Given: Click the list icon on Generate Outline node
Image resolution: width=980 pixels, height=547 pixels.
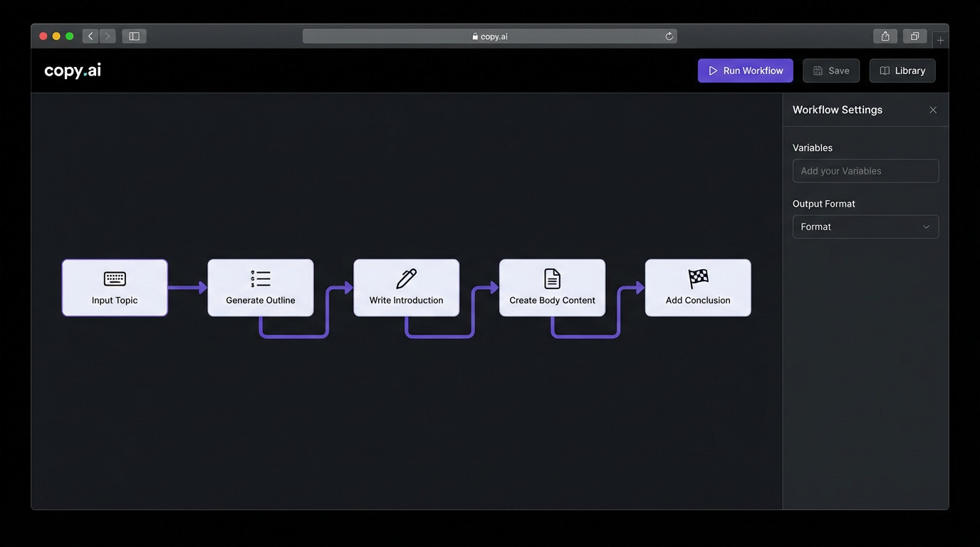Looking at the screenshot, I should 260,278.
